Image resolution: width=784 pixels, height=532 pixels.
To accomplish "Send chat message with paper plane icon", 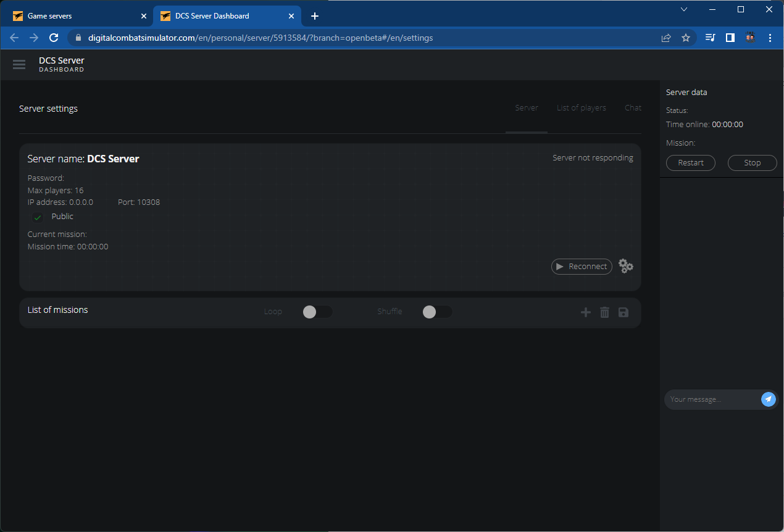I will pos(769,399).
